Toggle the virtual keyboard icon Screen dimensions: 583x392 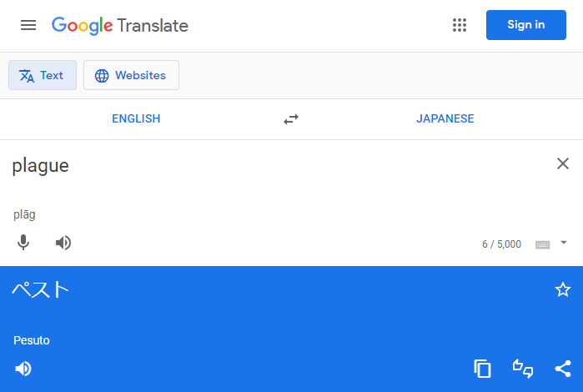[542, 244]
